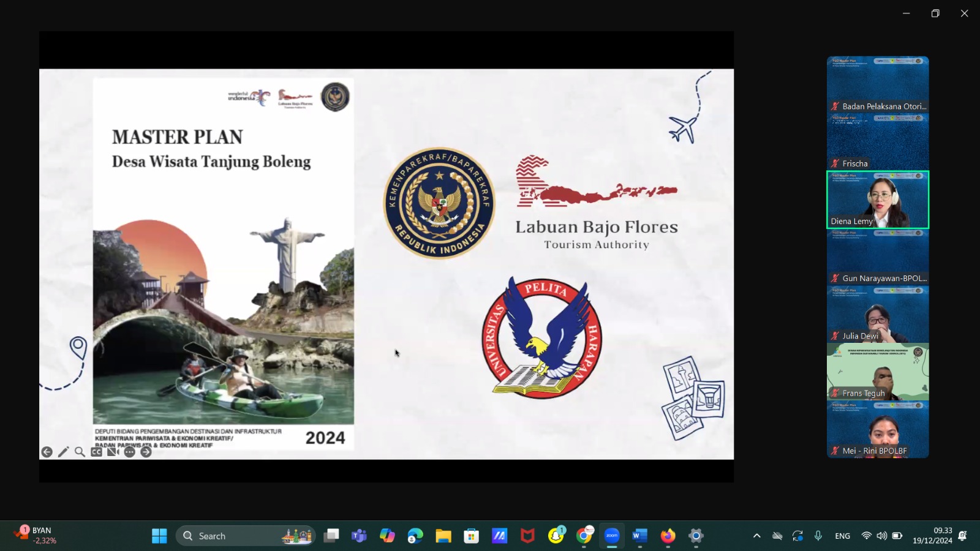Click "Desa Wisata Tanjung Boleng" subtitle text
980x551 pixels.
click(x=211, y=162)
